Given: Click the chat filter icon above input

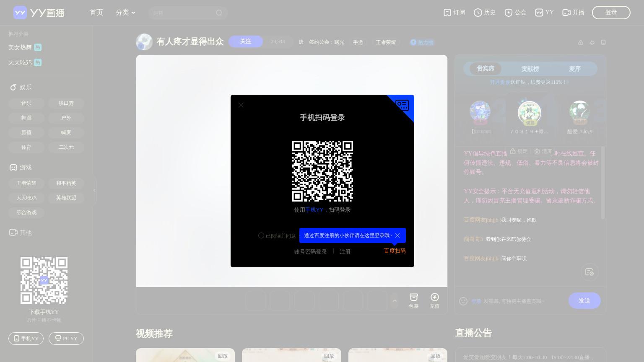Looking at the screenshot, I should pyautogui.click(x=589, y=272).
